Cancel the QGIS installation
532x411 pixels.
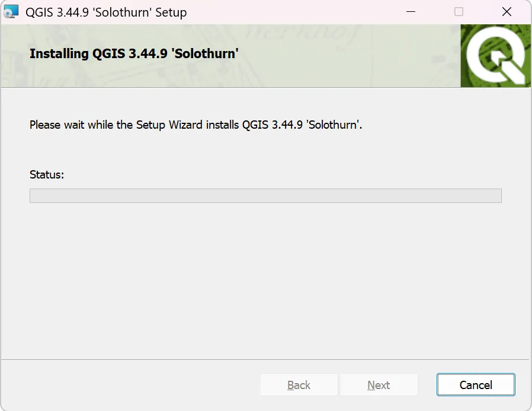click(x=476, y=385)
